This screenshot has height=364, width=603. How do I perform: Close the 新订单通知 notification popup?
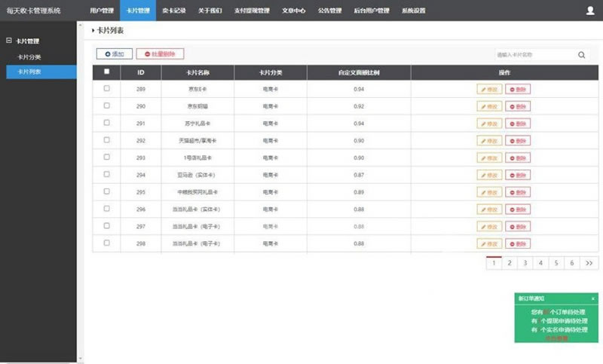(x=593, y=298)
